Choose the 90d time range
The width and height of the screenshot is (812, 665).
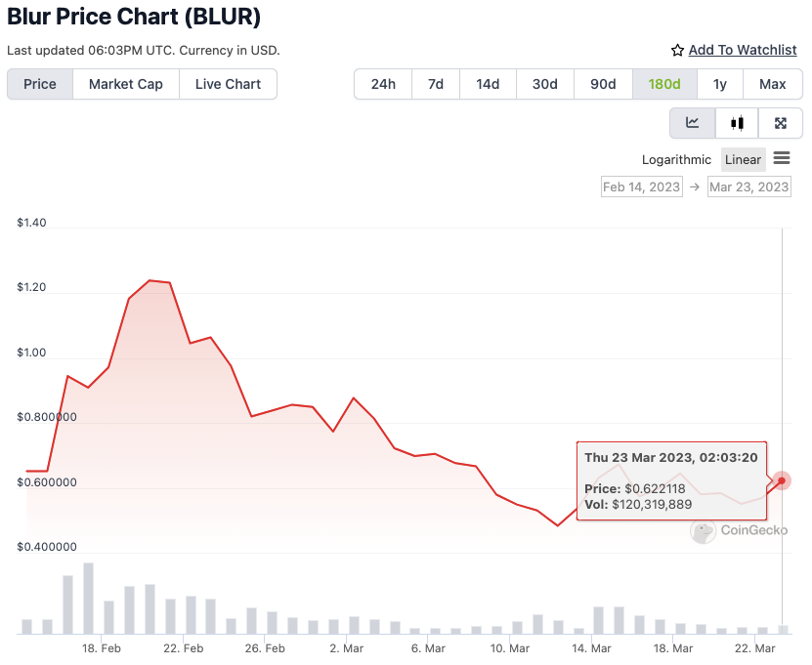[x=603, y=84]
